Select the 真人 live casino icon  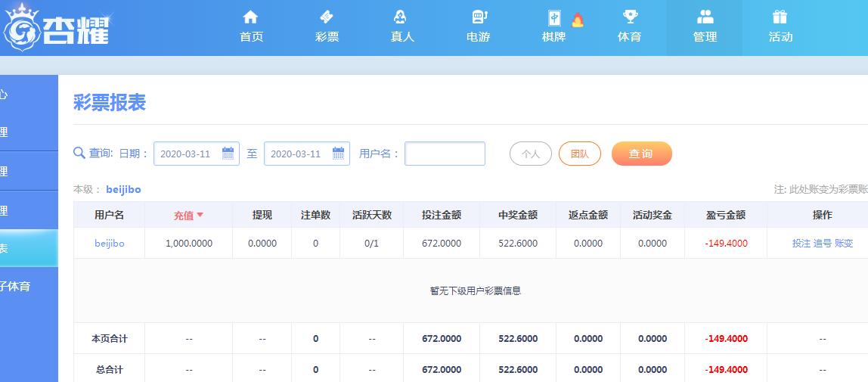(x=401, y=17)
